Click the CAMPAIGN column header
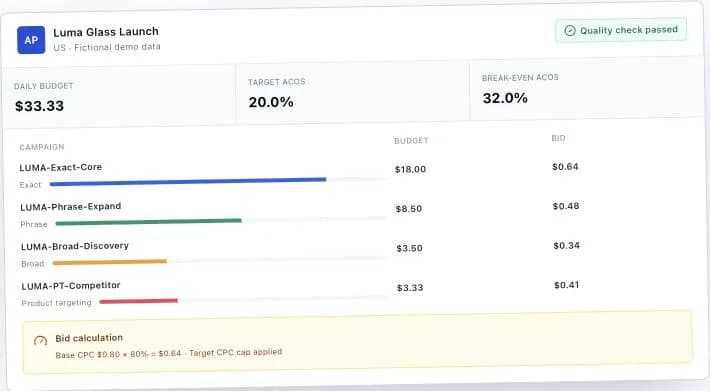 [42, 147]
